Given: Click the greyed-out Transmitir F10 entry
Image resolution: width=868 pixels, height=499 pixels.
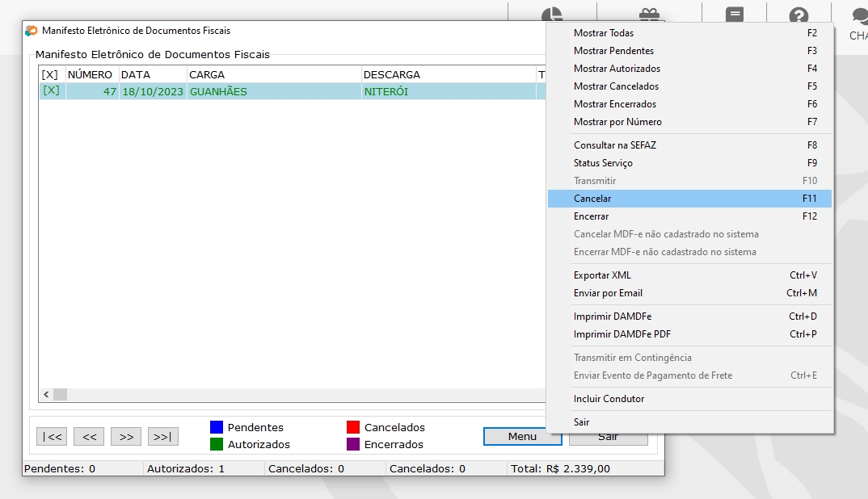Looking at the screenshot, I should pyautogui.click(x=689, y=180).
